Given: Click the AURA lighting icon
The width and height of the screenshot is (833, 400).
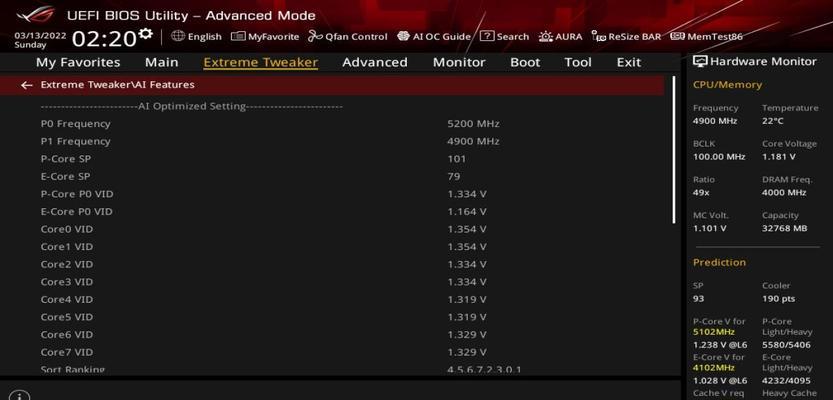Looking at the screenshot, I should click(546, 36).
